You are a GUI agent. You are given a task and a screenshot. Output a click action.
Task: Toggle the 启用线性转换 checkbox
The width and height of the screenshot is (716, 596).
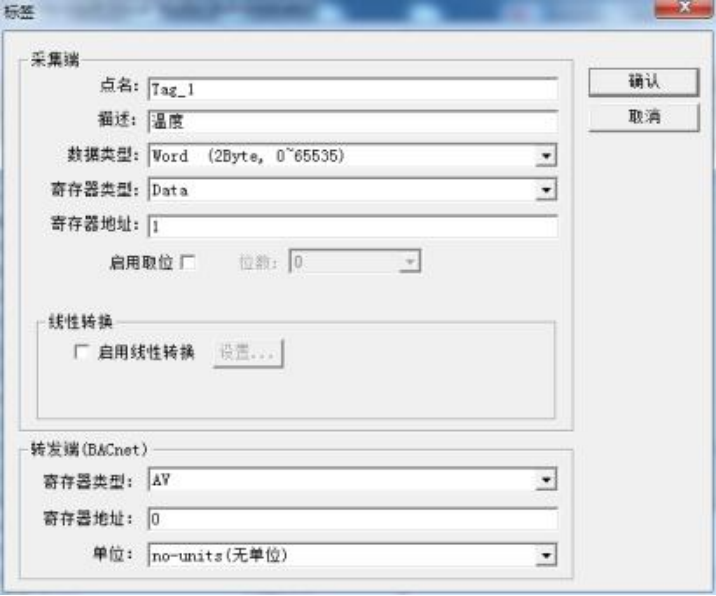(x=81, y=352)
